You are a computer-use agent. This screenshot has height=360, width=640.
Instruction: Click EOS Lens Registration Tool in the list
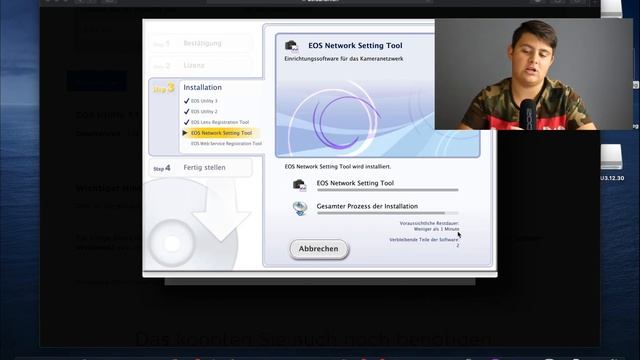click(220, 122)
